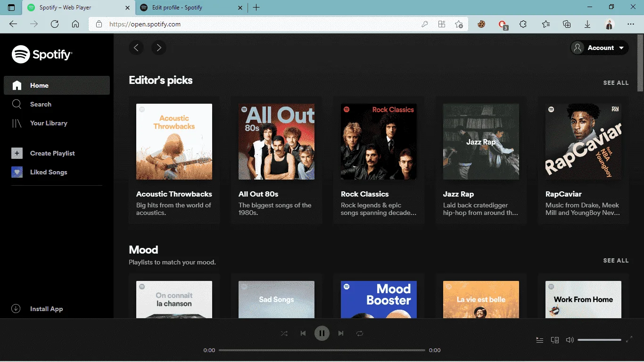Click the Spotify logo in sidebar
Image resolution: width=644 pixels, height=362 pixels.
point(42,54)
